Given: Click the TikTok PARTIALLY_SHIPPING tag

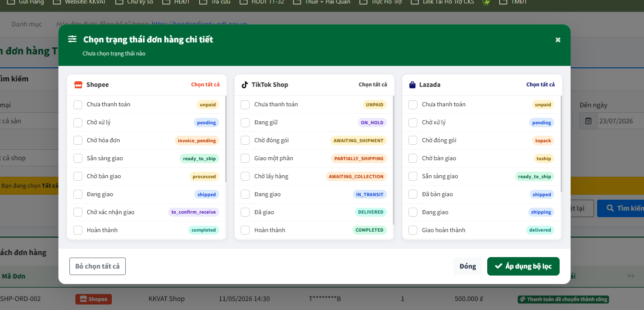Looking at the screenshot, I should [x=359, y=159].
